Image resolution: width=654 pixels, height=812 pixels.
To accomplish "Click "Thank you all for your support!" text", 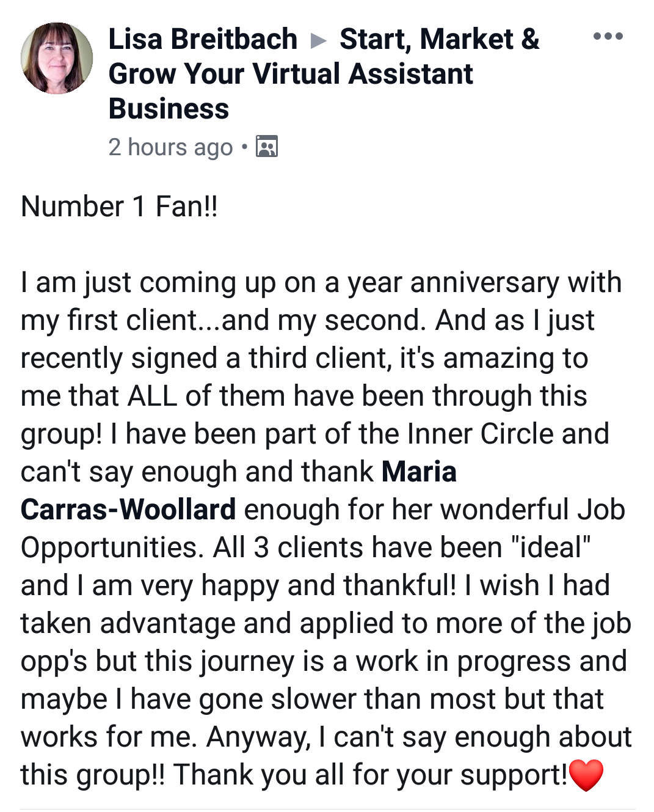I will [x=371, y=775].
